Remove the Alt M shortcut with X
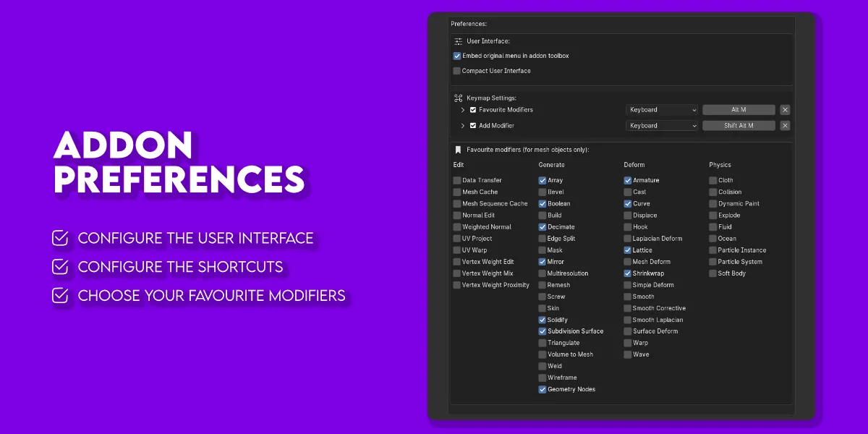Screen dimensions: 868x434 click(785, 110)
